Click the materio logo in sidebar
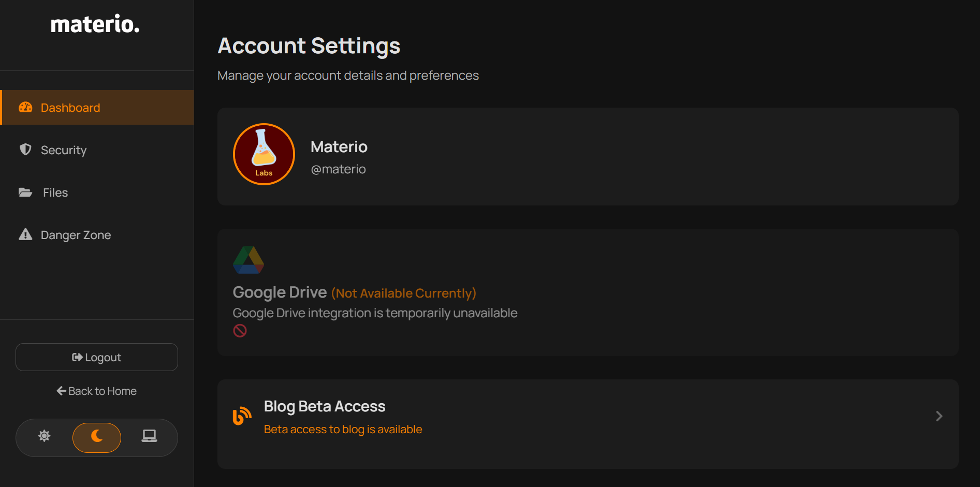This screenshot has width=980, height=487. click(95, 24)
